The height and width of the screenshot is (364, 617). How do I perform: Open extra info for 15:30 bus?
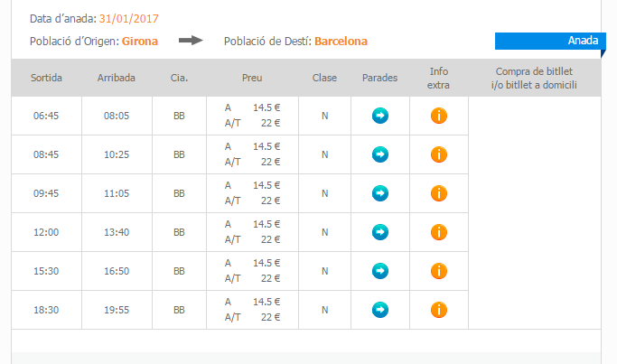coord(438,271)
